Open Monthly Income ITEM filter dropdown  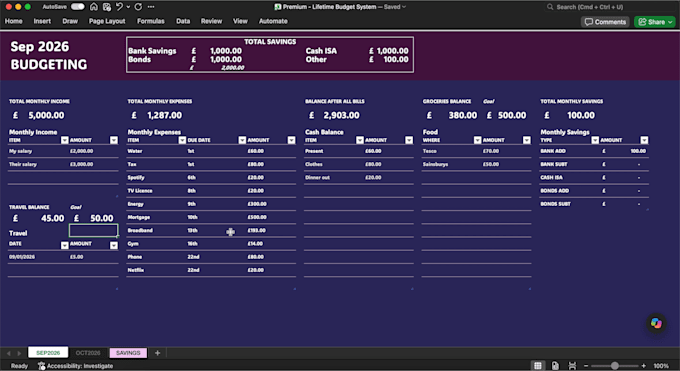pyautogui.click(x=65, y=140)
